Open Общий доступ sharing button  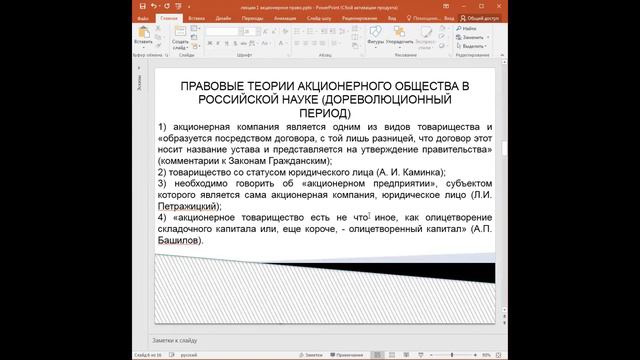[x=480, y=18]
